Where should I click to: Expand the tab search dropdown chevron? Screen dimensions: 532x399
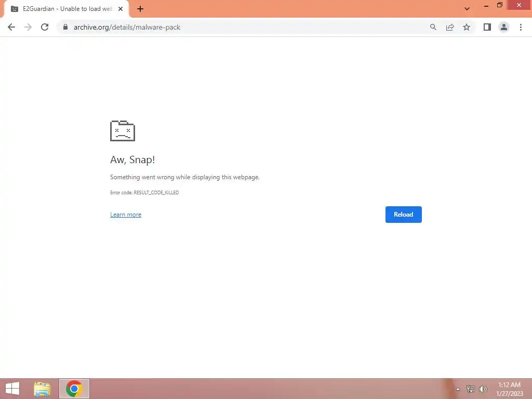click(467, 9)
